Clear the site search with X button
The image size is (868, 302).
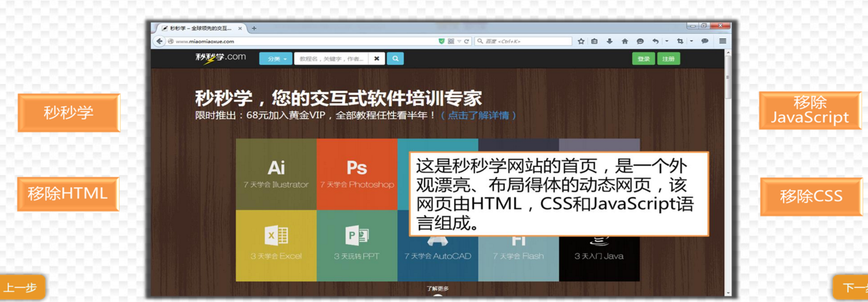pos(376,59)
